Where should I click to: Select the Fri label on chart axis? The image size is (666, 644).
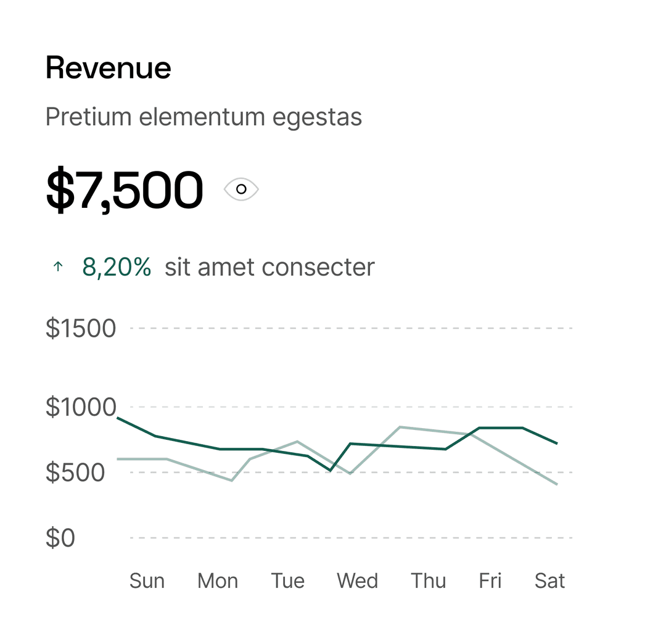click(490, 580)
